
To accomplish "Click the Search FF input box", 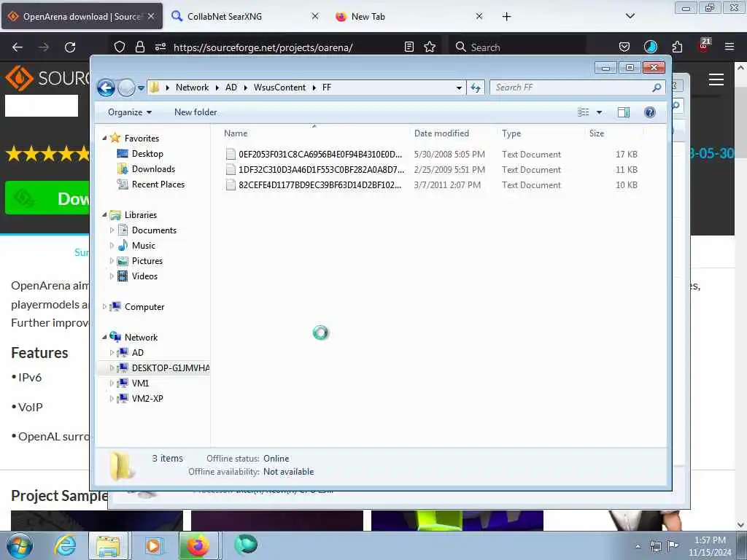I will (x=572, y=87).
